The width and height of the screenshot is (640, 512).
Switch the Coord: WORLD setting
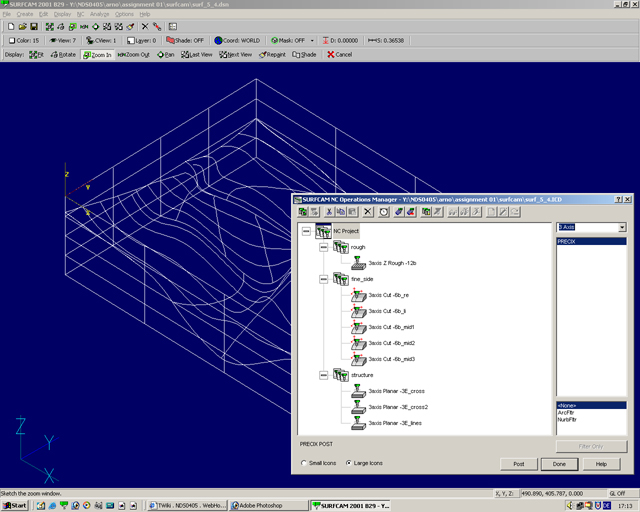pos(237,40)
